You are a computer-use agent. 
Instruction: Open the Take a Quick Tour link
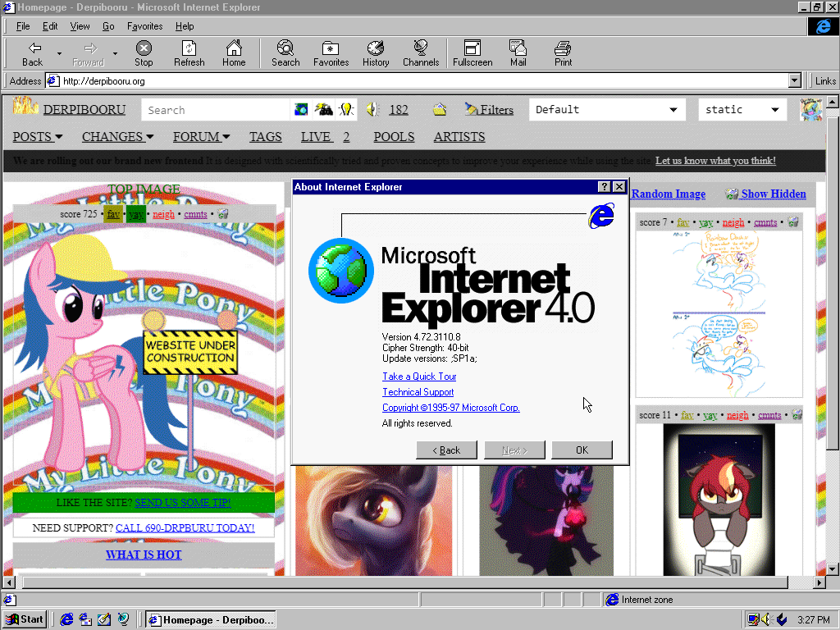click(419, 377)
